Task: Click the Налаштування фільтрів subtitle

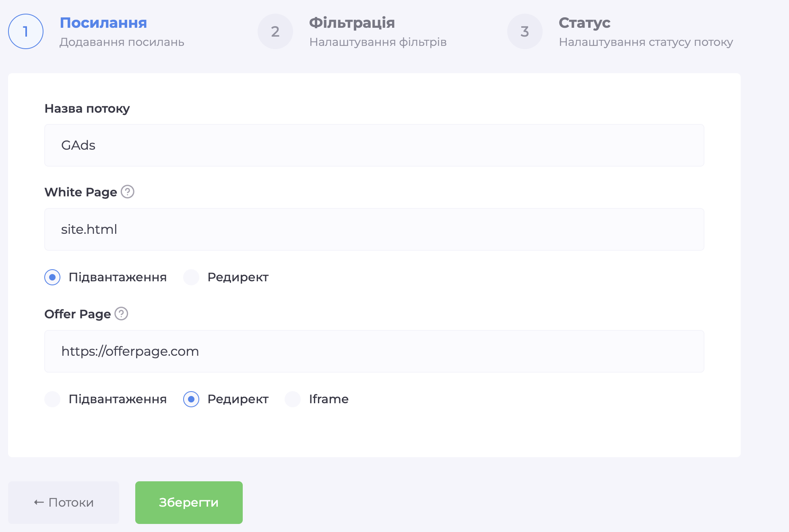Action: coord(378,42)
